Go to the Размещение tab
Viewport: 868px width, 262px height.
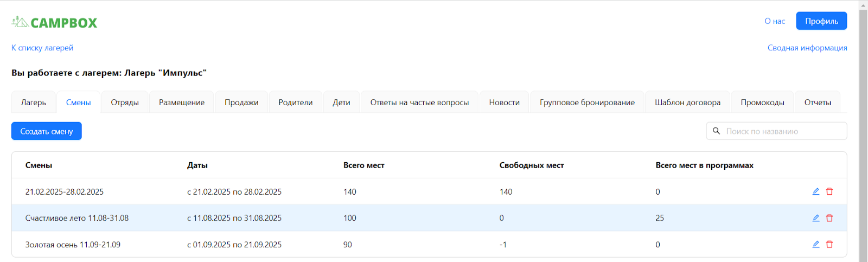coord(182,103)
